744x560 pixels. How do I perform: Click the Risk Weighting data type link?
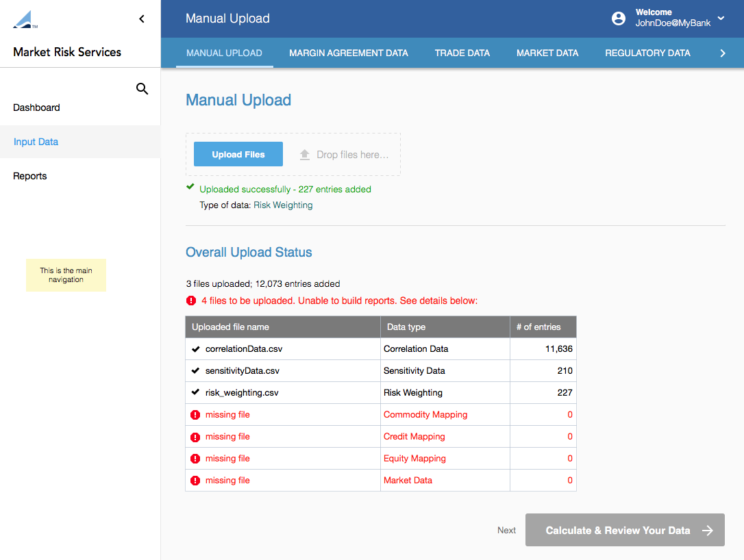[x=283, y=205]
